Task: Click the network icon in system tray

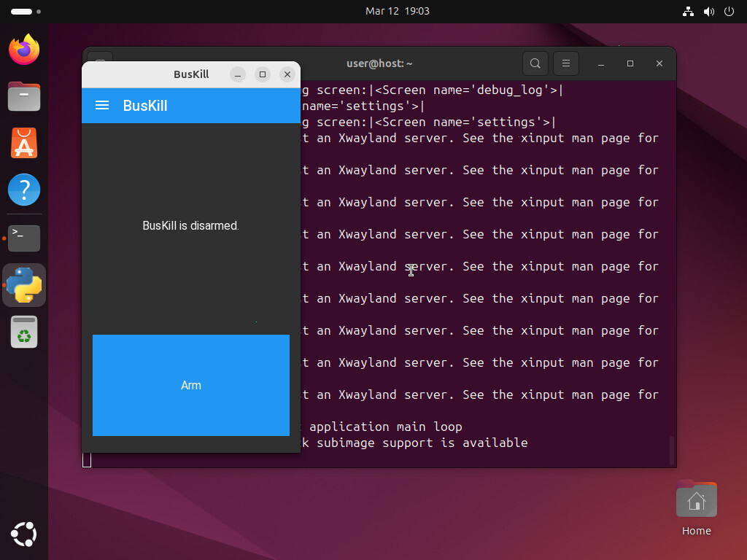Action: (688, 12)
